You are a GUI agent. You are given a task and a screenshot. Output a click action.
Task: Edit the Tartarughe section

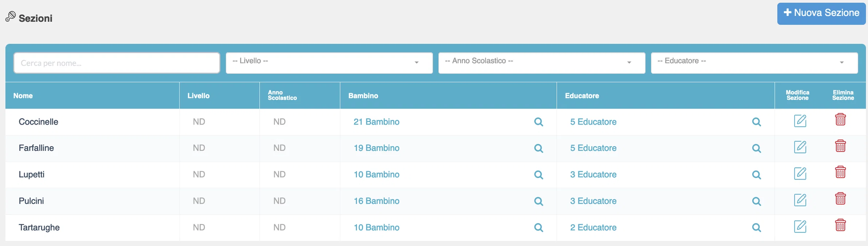click(x=800, y=226)
